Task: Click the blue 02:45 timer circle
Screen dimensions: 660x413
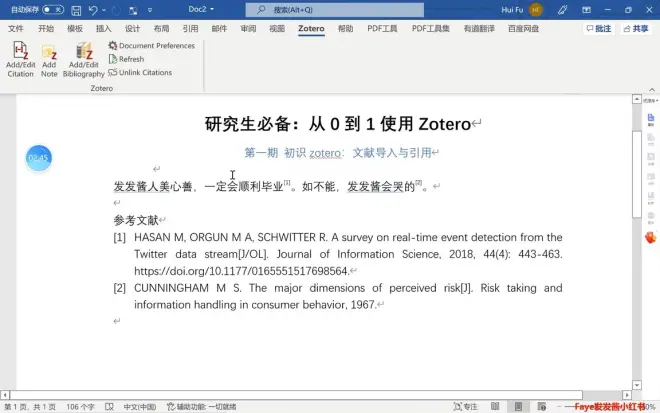Action: (38, 158)
